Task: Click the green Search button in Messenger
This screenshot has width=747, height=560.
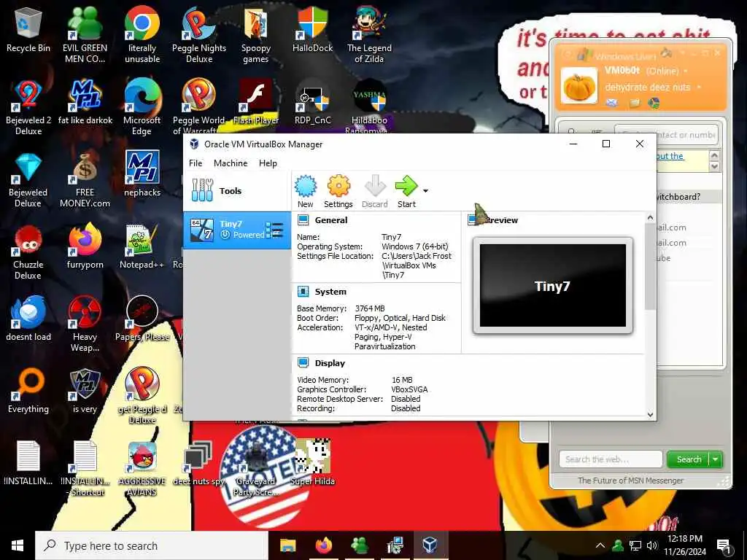Action: pyautogui.click(x=689, y=459)
